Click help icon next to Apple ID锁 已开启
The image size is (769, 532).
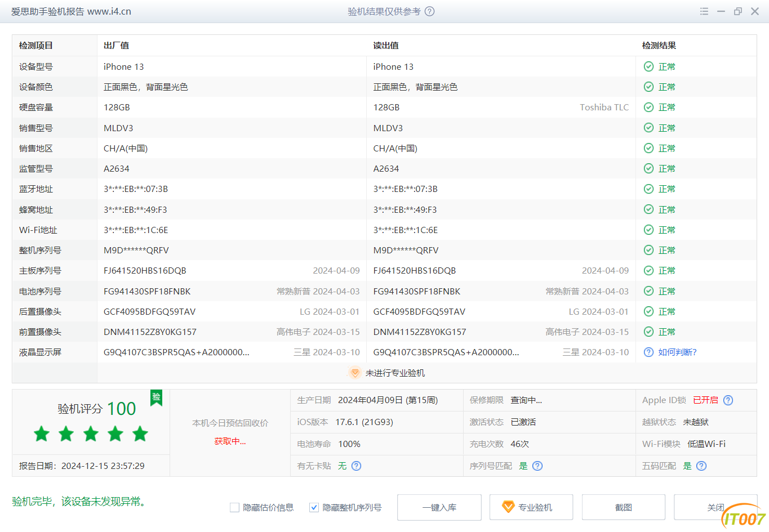tap(728, 400)
